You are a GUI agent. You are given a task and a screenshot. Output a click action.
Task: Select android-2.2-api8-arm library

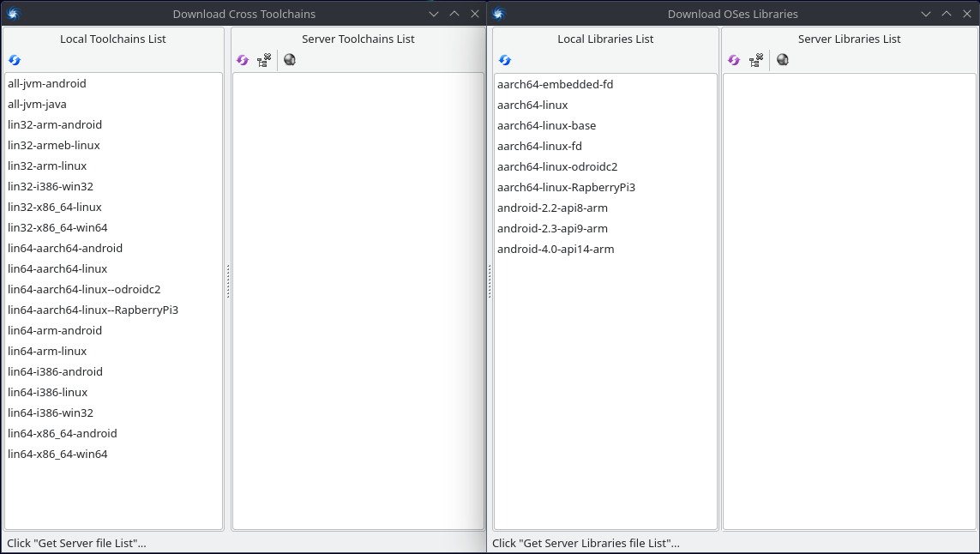(605, 208)
